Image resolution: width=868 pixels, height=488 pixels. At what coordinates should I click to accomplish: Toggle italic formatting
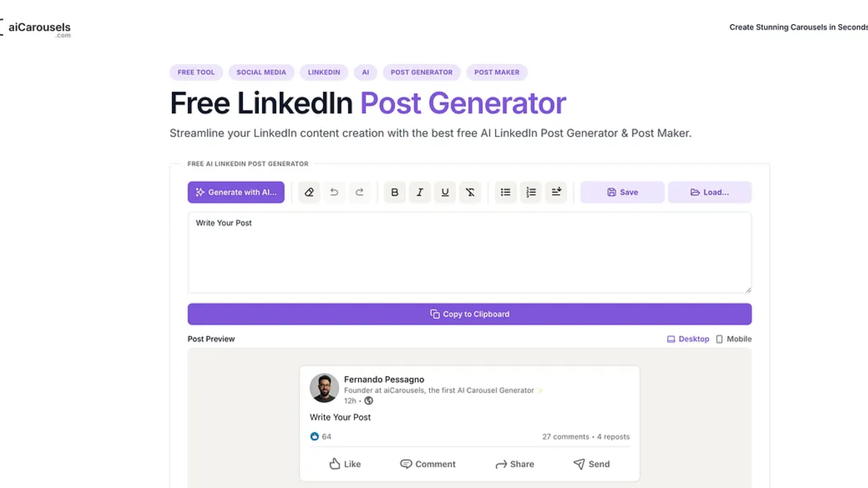click(419, 192)
